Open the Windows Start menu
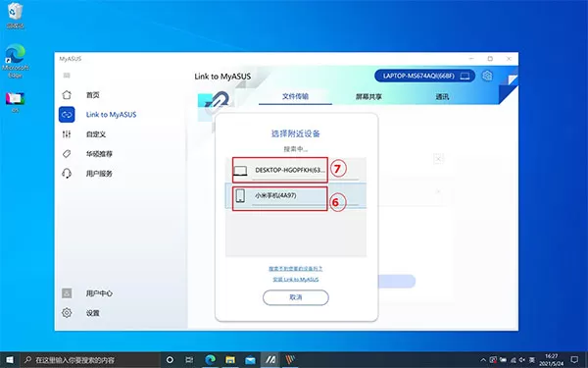Image resolution: width=588 pixels, height=368 pixels. point(10,360)
